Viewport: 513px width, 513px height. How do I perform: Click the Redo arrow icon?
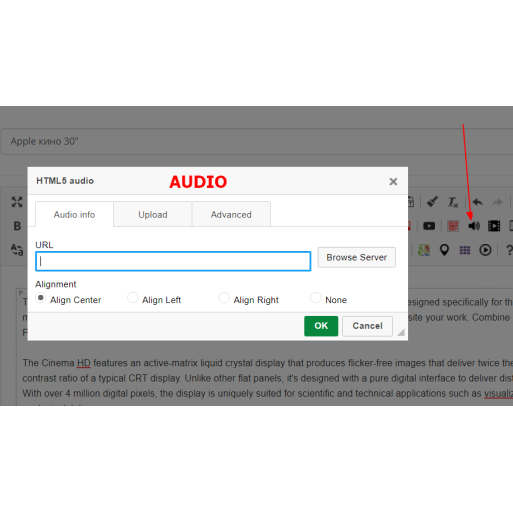point(498,202)
